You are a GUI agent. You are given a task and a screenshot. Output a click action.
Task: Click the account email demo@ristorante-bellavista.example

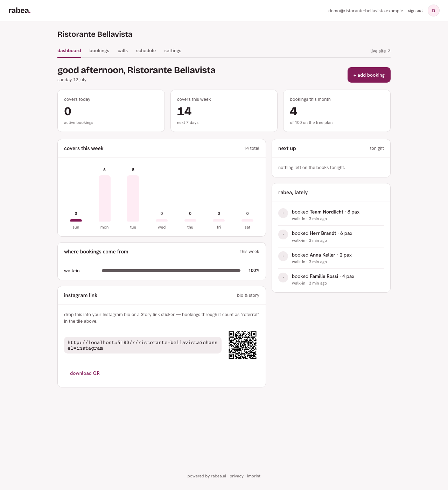point(366,11)
